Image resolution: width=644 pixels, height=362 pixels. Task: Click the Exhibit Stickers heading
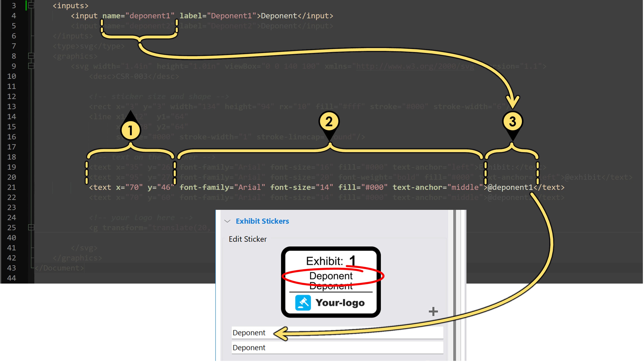[262, 221]
